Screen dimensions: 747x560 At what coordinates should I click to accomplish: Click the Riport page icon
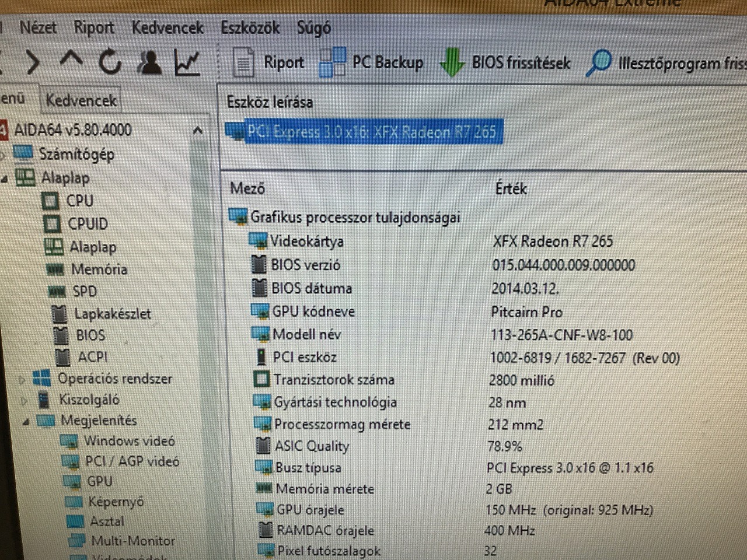tap(243, 62)
